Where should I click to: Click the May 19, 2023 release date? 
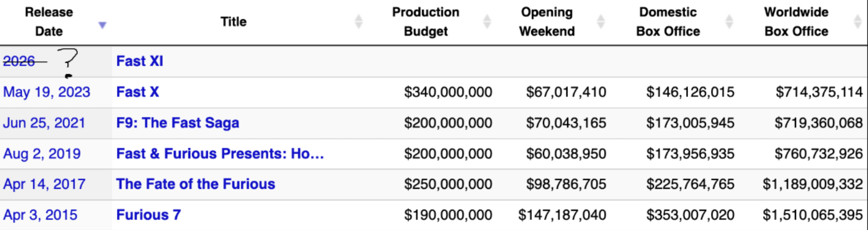[x=47, y=92]
